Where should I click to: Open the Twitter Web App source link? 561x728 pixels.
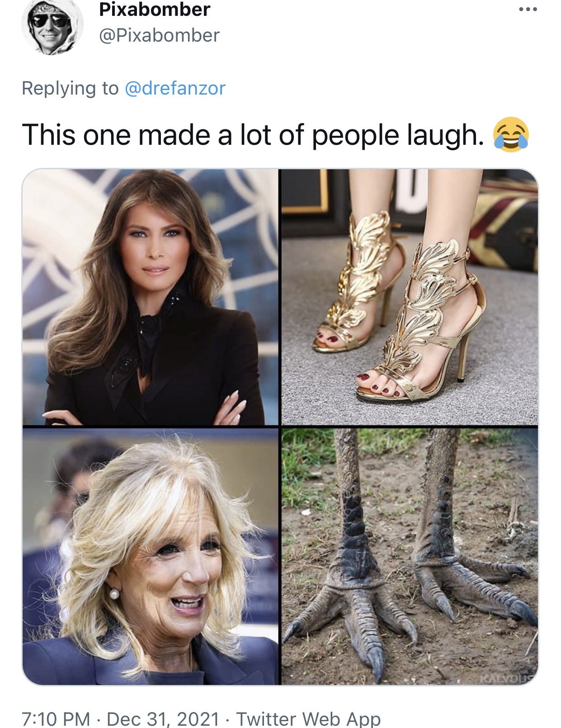(x=308, y=718)
